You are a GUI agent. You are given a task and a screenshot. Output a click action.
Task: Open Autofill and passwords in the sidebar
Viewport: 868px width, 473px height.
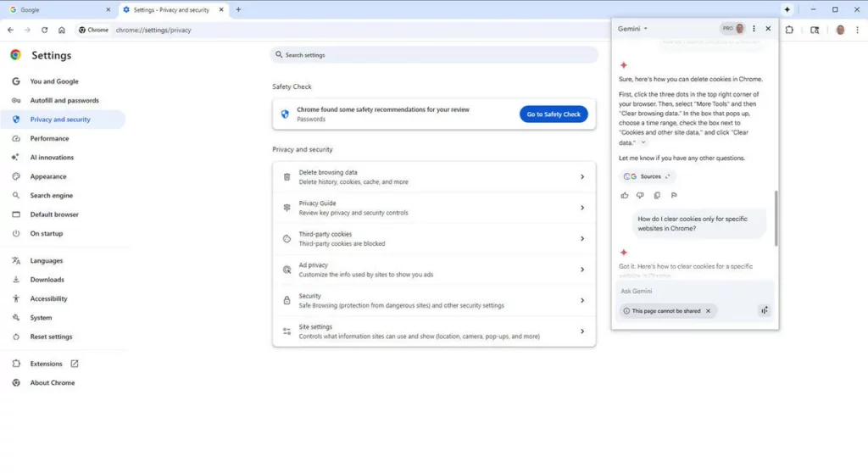(x=64, y=100)
